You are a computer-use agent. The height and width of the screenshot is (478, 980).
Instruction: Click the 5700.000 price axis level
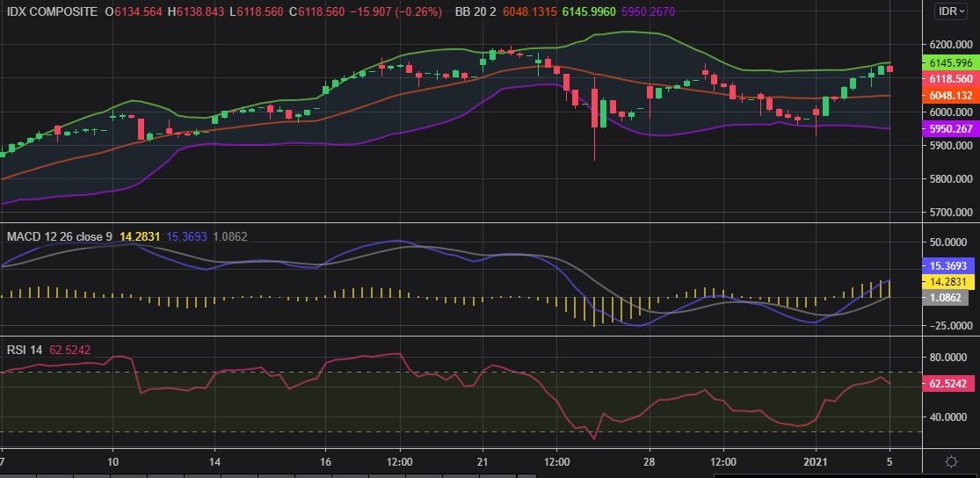point(951,213)
